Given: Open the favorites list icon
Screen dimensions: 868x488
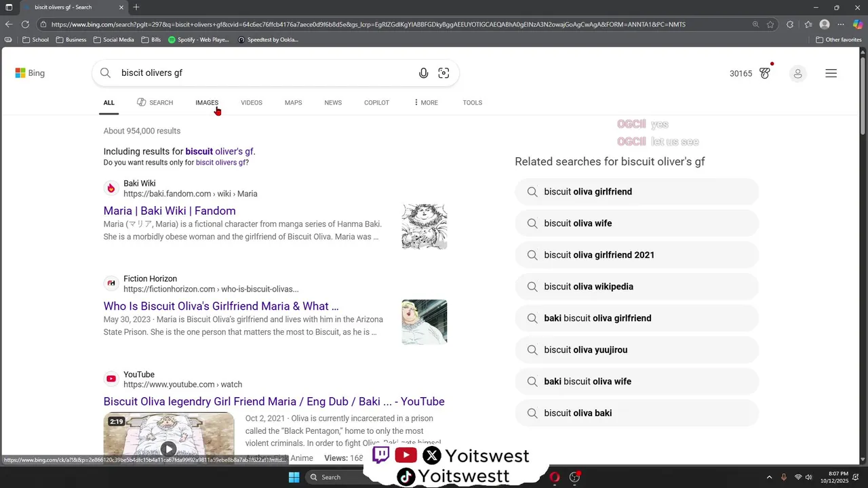Looking at the screenshot, I should coord(808,24).
